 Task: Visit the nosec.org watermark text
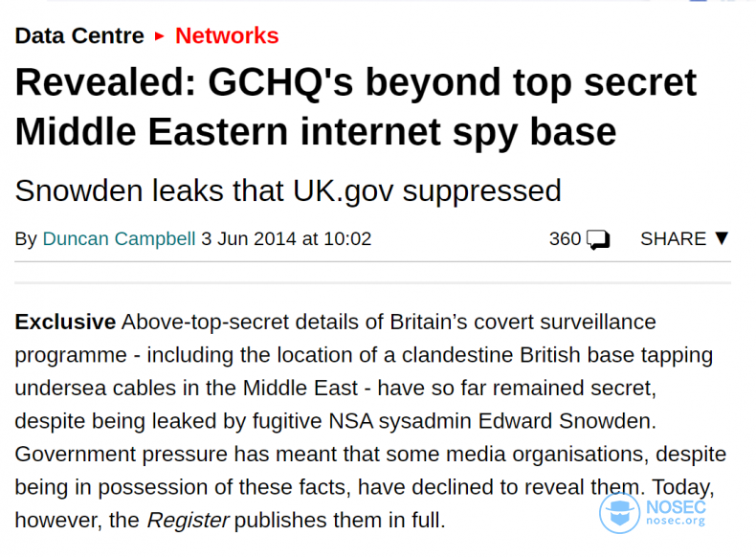click(x=676, y=521)
